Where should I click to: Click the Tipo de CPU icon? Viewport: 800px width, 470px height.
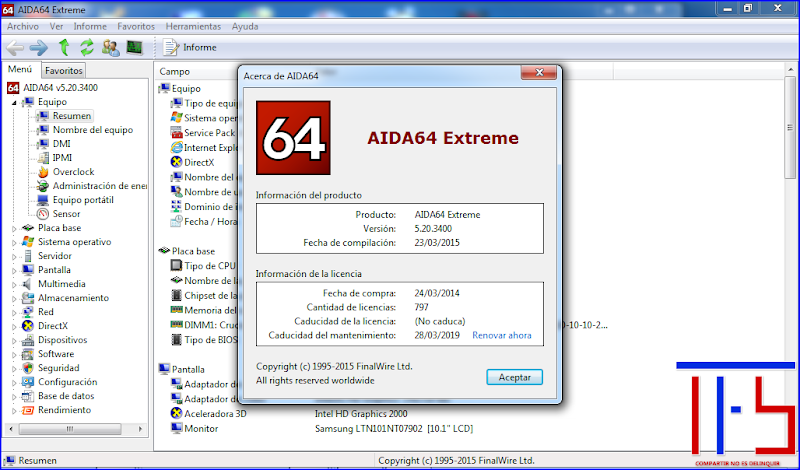point(177,266)
